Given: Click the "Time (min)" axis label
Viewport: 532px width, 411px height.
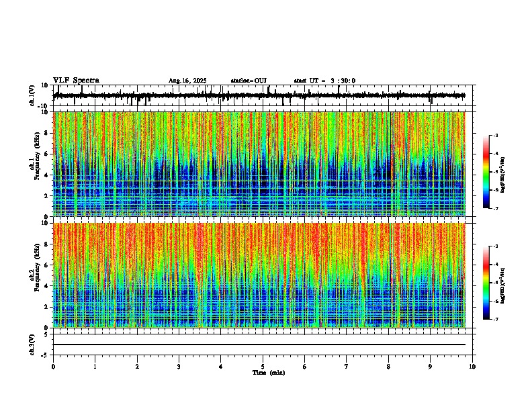Looking at the screenshot, I should [x=269, y=373].
